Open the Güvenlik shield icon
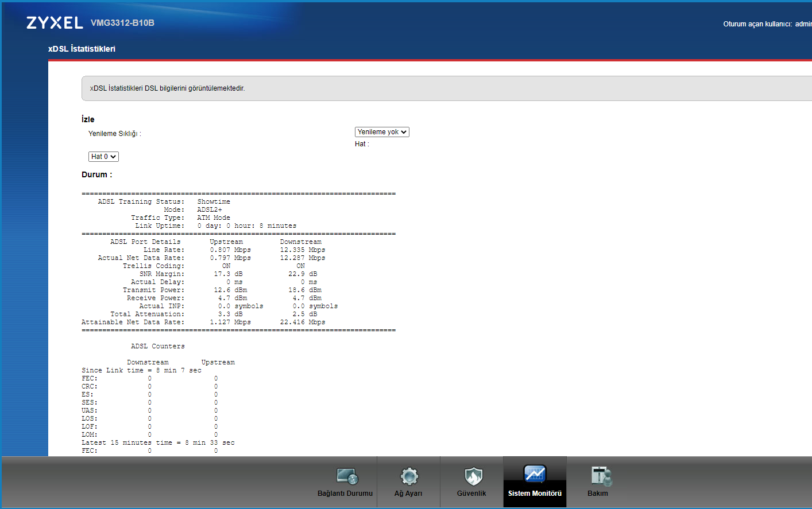 (473, 476)
